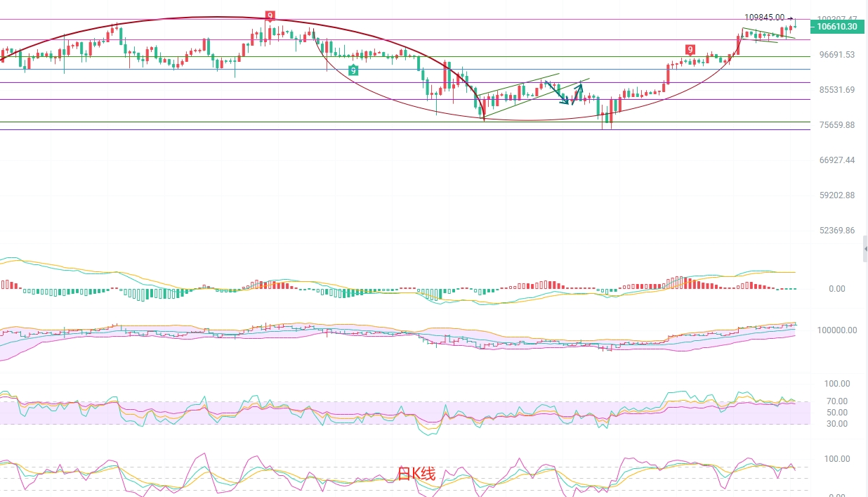Screen dimensions: 868x497
Task: Click the 52369.86 price axis label
Action: (x=836, y=231)
